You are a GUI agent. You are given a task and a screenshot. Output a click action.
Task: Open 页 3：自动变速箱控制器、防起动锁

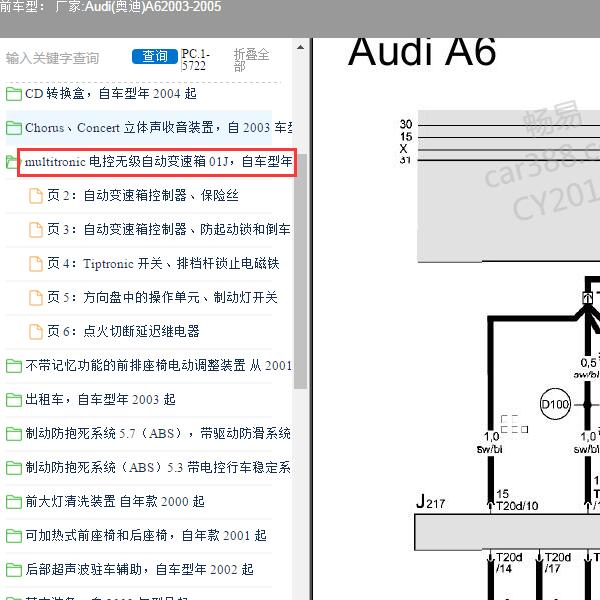169,230
